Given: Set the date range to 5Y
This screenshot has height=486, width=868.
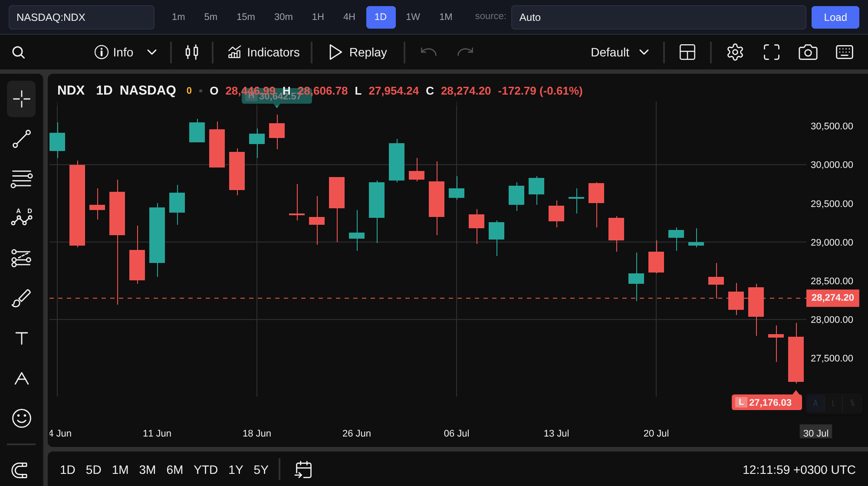Looking at the screenshot, I should [261, 470].
